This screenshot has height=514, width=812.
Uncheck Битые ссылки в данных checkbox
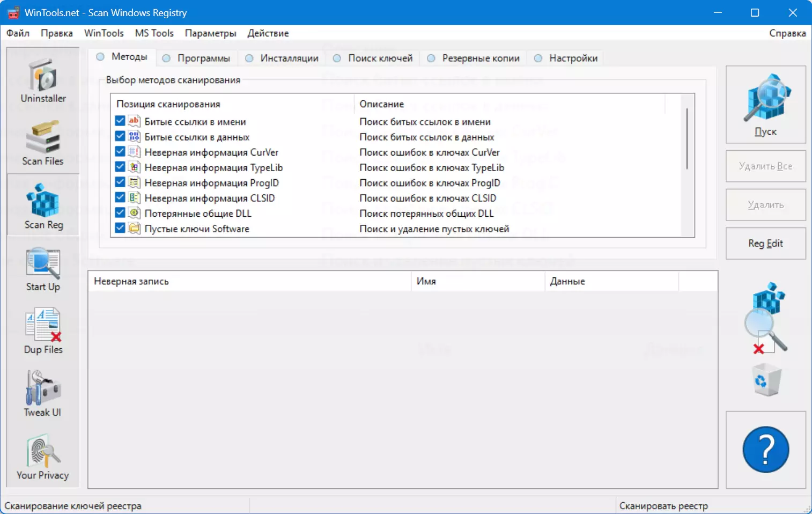(120, 136)
